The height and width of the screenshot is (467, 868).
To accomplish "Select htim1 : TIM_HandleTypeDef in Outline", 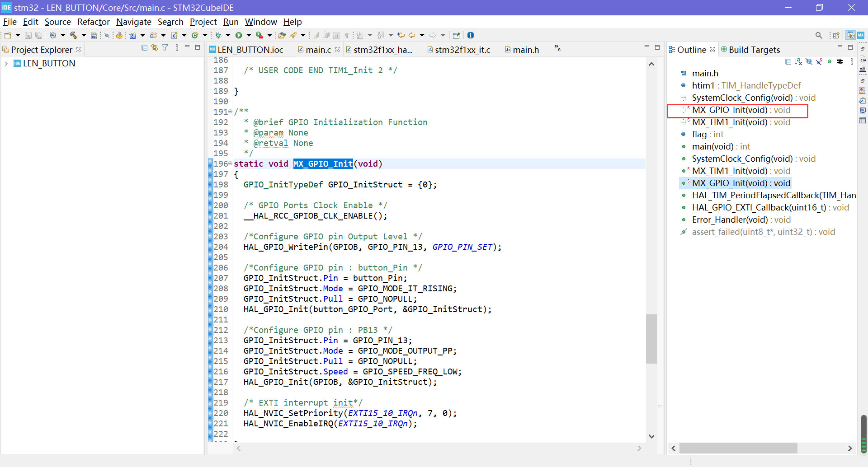I will coord(741,86).
